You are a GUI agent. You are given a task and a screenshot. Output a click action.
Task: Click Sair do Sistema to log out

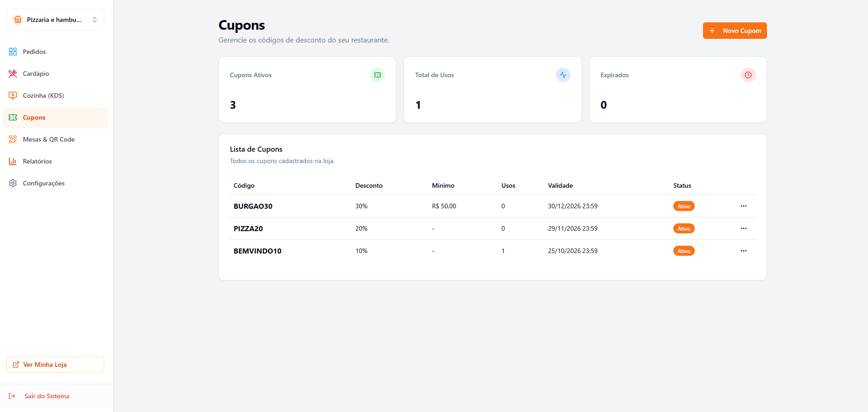[47, 396]
